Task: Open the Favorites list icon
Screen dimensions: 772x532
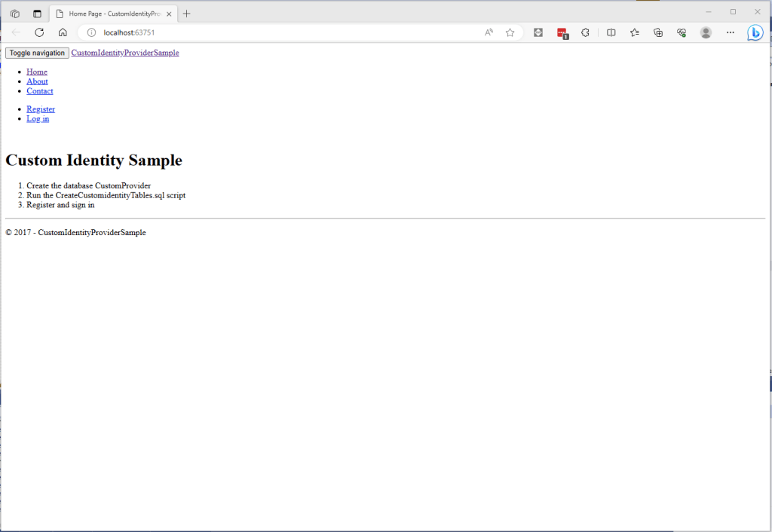Action: click(635, 32)
